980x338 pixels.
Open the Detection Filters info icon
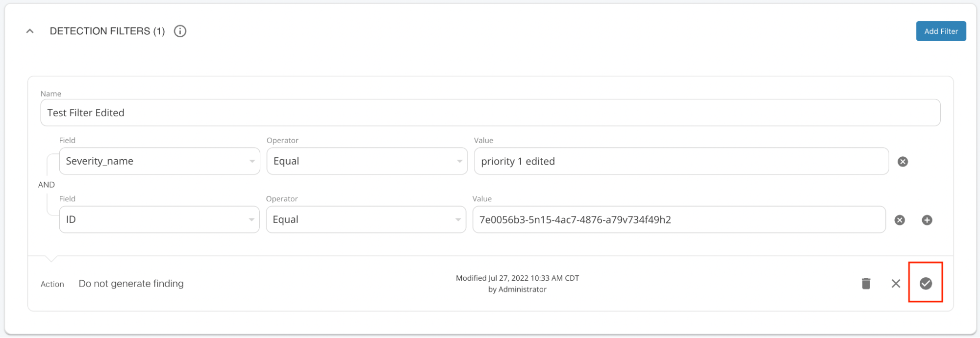coord(180,31)
